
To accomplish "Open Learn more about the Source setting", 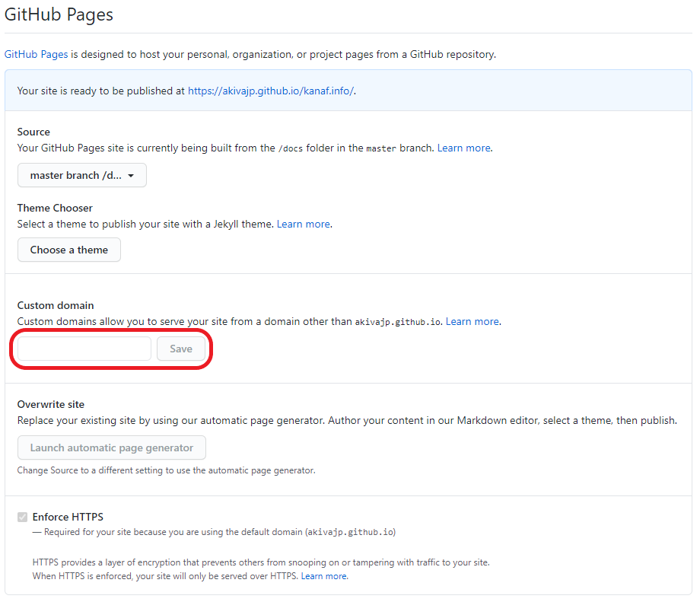I will tap(463, 148).
